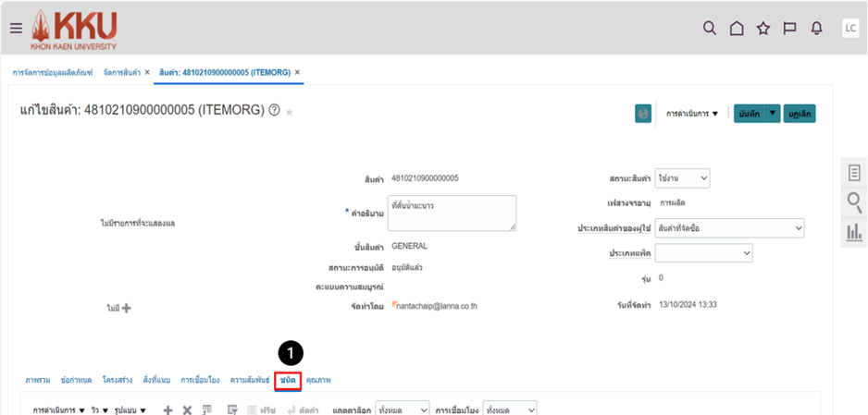Click the search magnifier in header
This screenshot has width=868, height=415.
coord(710,28)
